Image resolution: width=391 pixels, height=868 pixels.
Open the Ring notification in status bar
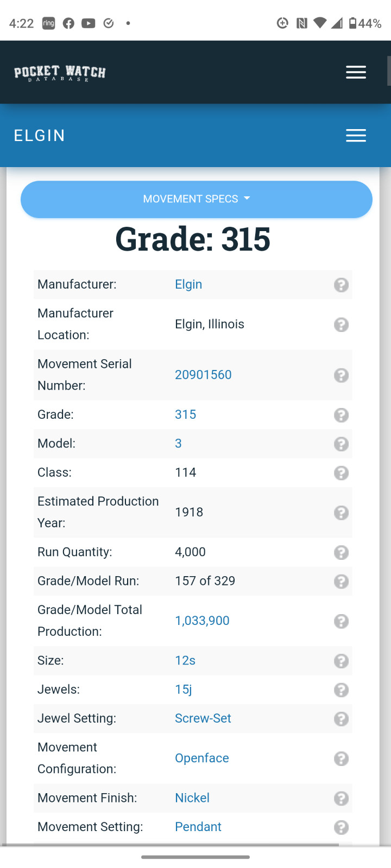[x=49, y=23]
